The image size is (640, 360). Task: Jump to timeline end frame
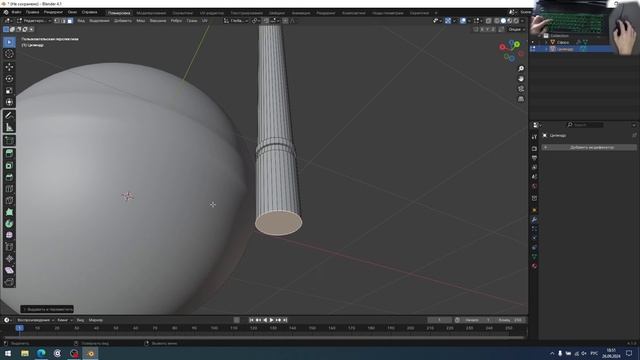point(285,320)
